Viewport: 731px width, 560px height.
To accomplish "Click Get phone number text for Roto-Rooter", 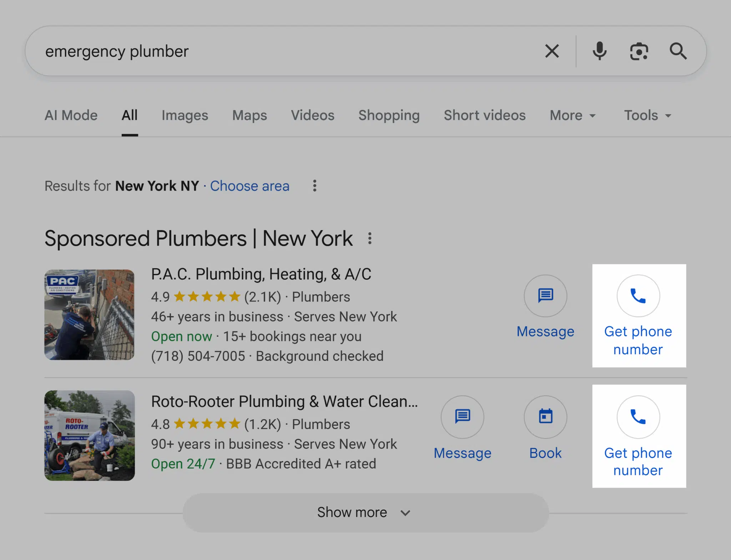I will coord(638,462).
